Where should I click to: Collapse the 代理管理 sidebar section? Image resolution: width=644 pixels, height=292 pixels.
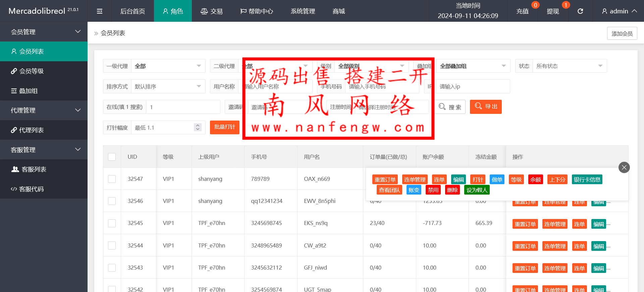pos(44,110)
